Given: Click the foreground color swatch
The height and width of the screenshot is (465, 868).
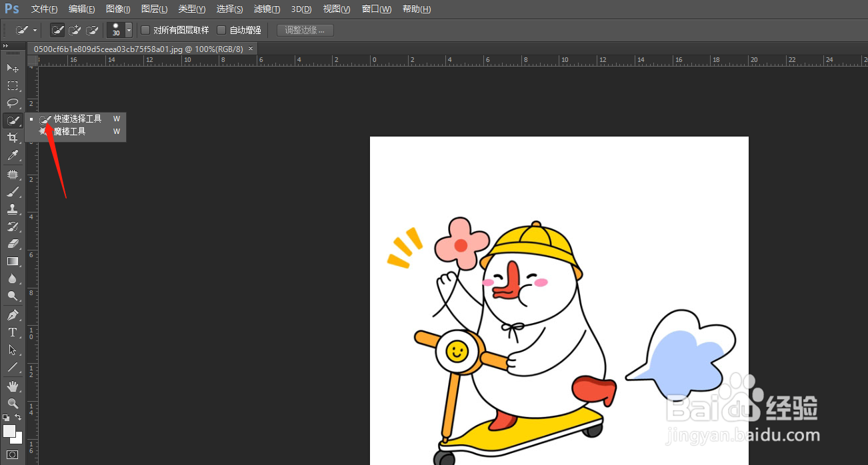Looking at the screenshot, I should point(9,430).
